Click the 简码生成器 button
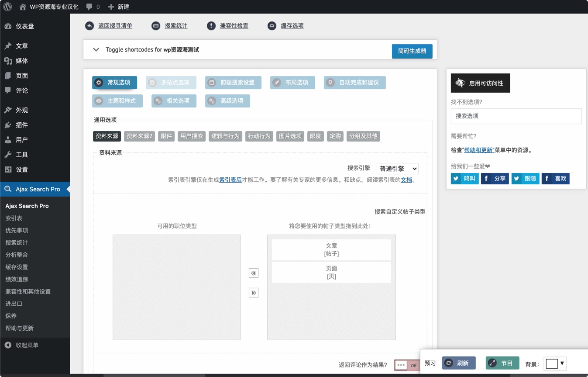 point(412,51)
